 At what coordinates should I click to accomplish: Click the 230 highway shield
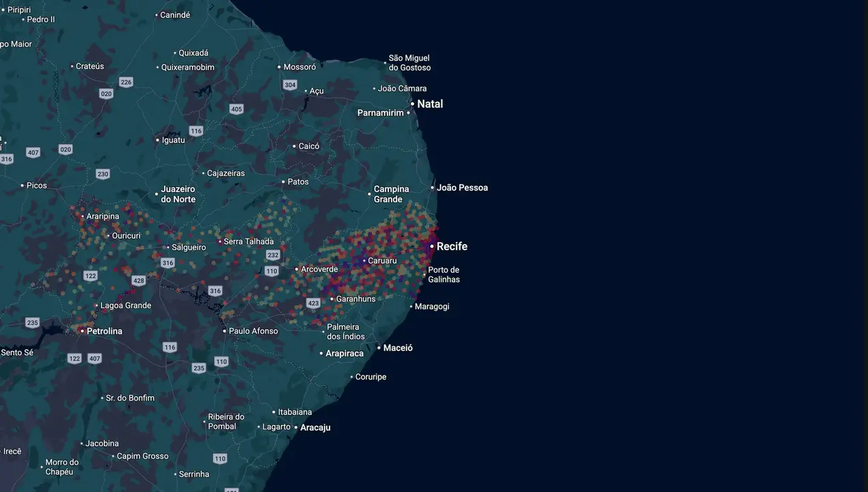click(x=103, y=174)
